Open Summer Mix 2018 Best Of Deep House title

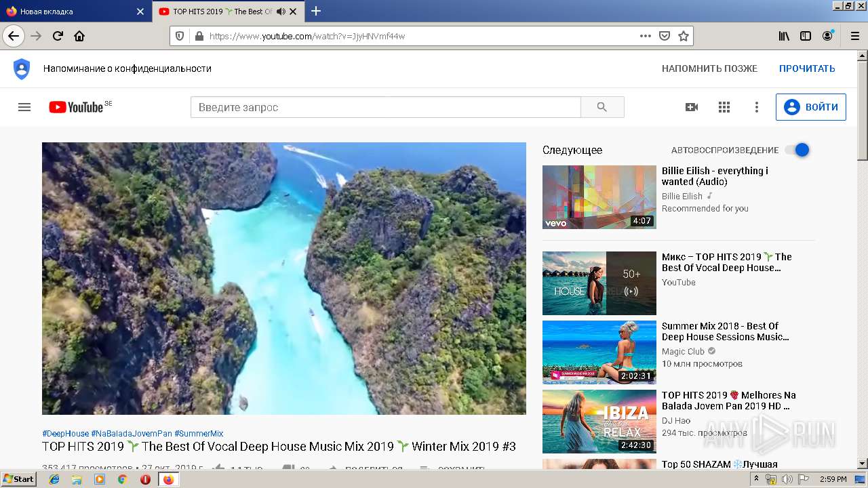point(725,331)
